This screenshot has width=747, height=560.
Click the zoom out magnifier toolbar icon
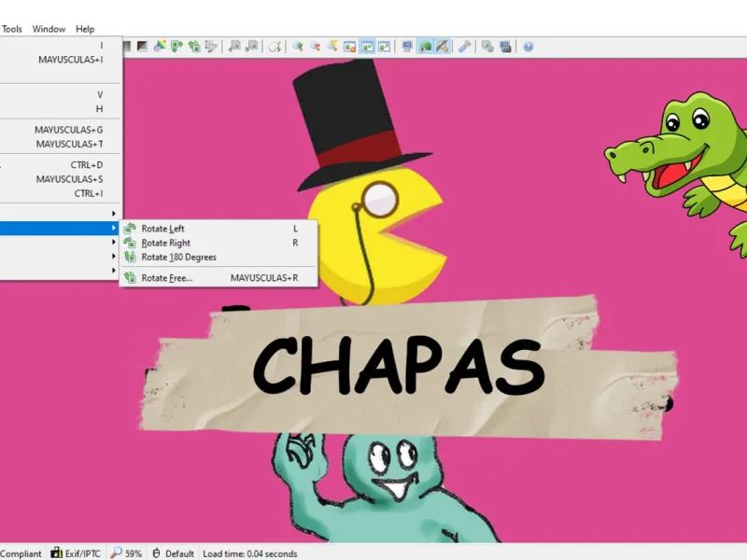(x=315, y=46)
